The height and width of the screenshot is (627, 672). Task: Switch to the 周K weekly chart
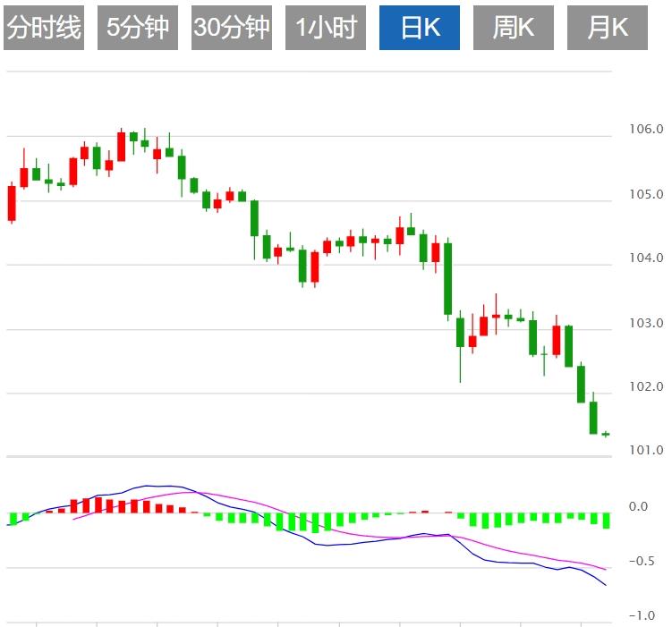(x=514, y=28)
